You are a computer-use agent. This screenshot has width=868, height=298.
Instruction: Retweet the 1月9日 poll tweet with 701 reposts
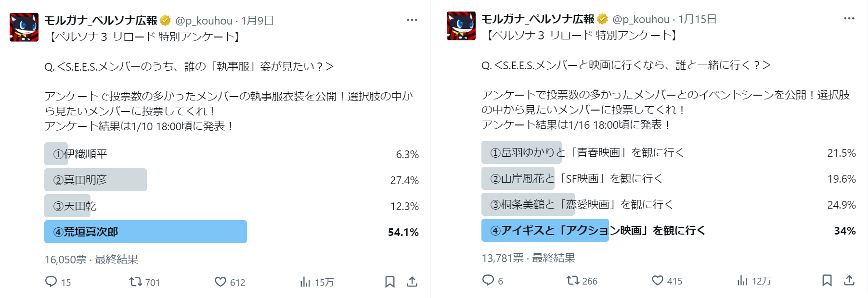tap(136, 282)
